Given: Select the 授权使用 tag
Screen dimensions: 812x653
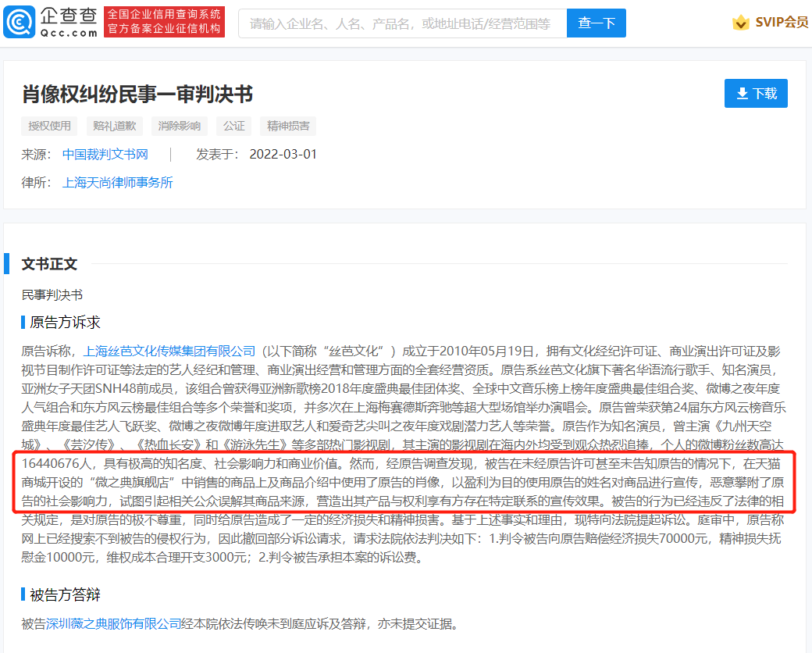Looking at the screenshot, I should pos(49,126).
